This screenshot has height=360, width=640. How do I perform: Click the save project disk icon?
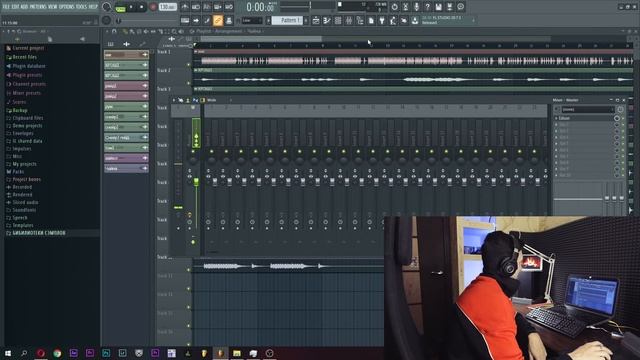click(438, 7)
